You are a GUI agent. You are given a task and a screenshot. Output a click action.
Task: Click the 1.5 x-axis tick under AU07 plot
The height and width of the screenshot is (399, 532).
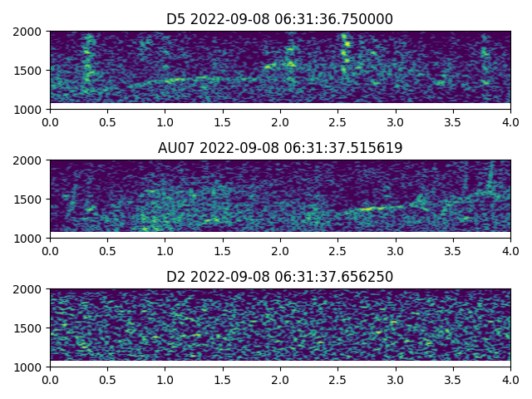pos(223,250)
